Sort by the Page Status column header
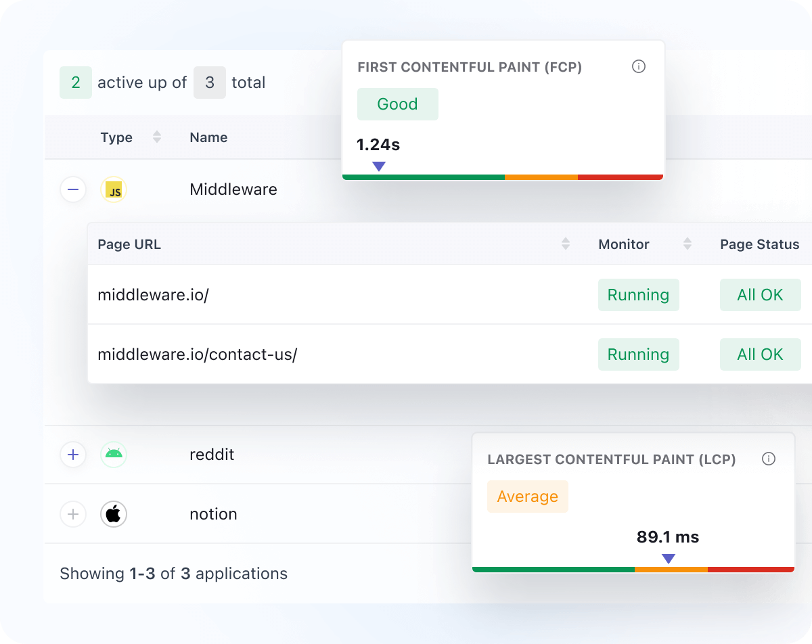 point(759,244)
